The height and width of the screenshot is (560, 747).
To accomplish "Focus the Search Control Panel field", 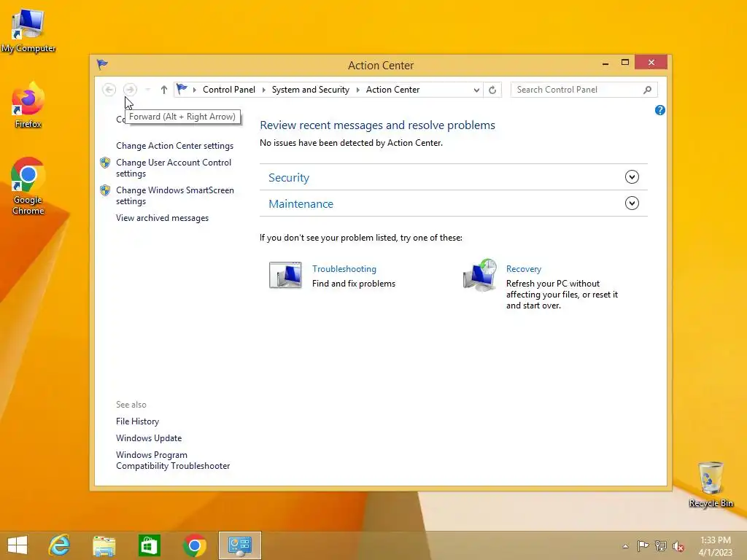I will click(x=584, y=90).
